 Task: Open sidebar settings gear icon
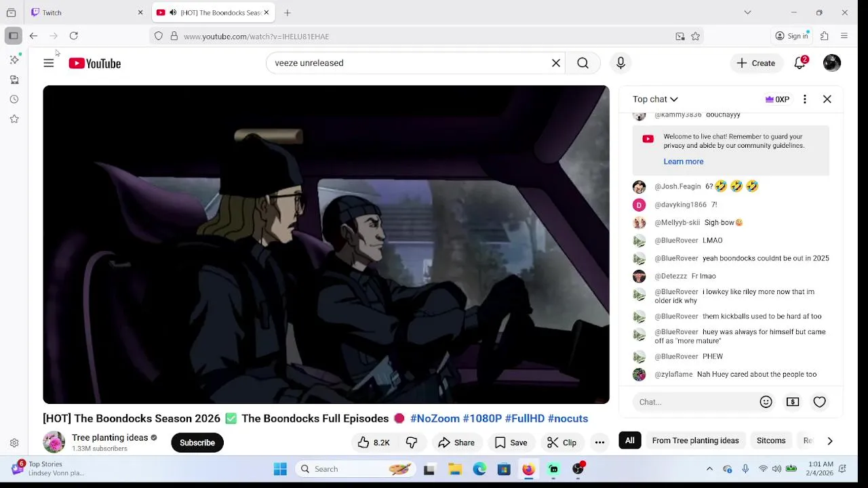(x=14, y=443)
